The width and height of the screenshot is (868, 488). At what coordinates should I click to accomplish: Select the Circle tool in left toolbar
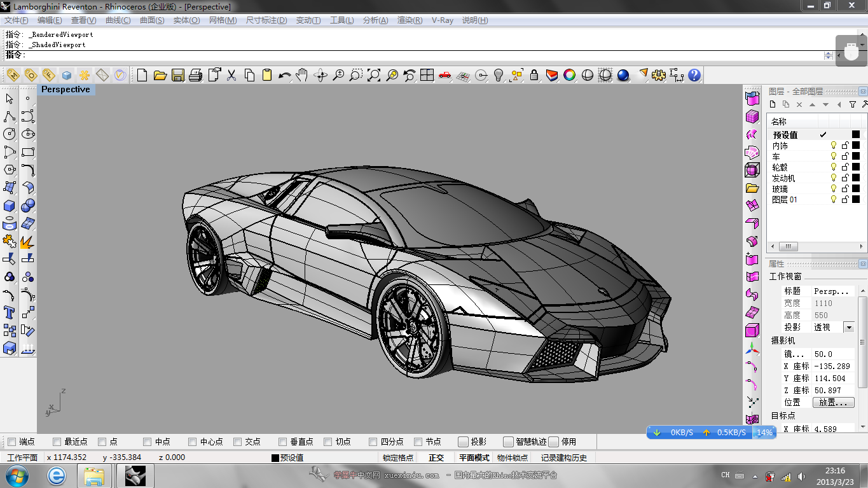pyautogui.click(x=10, y=134)
